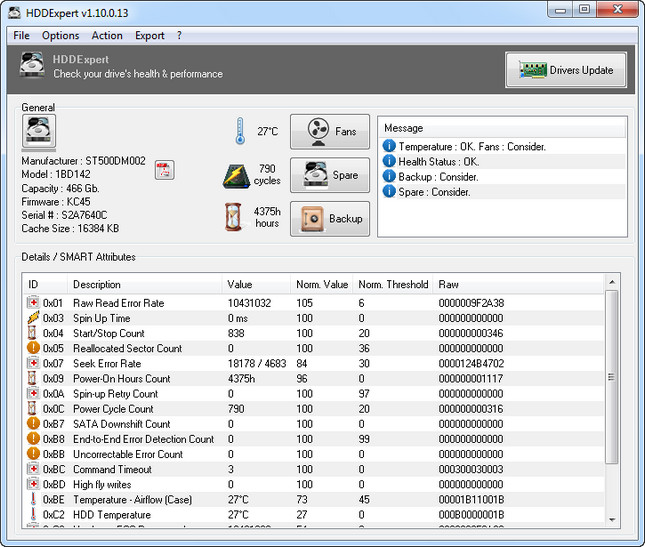The width and height of the screenshot is (645, 547).
Task: Click the Backup button
Action: (329, 219)
